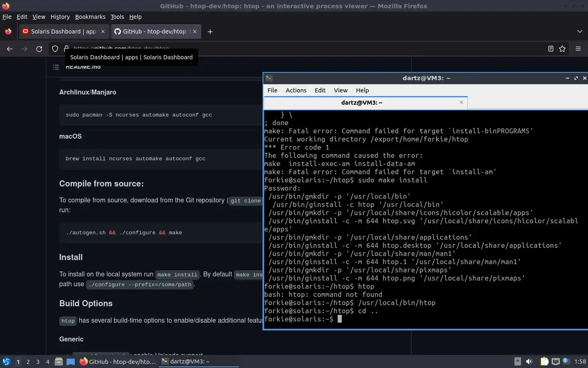Close the GitHub htop tab
Viewport: 588px width, 368px height.
coord(195,31)
